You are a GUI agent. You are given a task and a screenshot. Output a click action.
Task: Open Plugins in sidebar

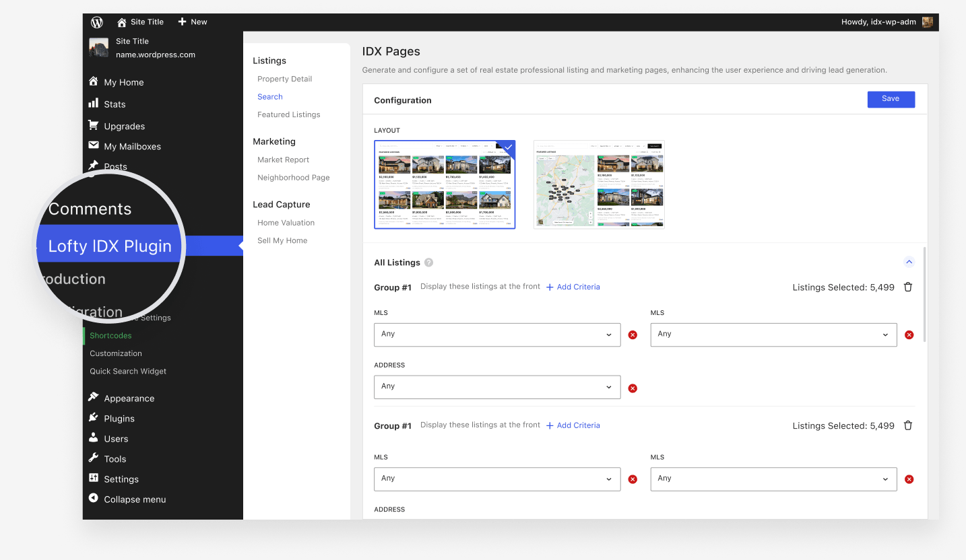[x=112, y=419]
